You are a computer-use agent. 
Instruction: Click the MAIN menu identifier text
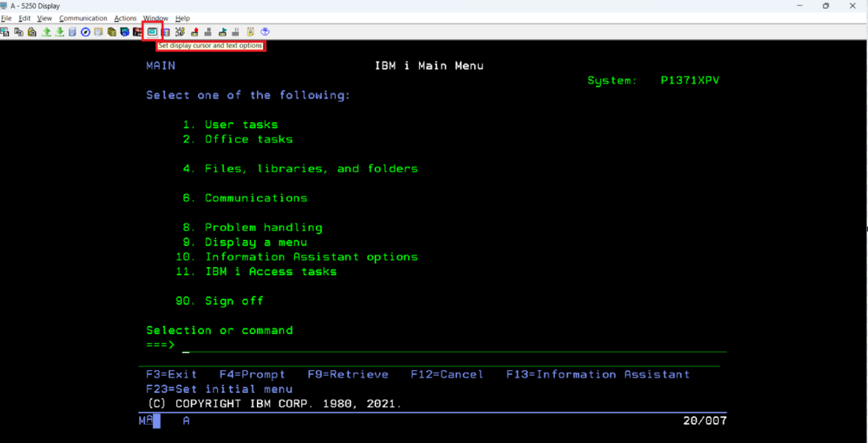(x=160, y=65)
